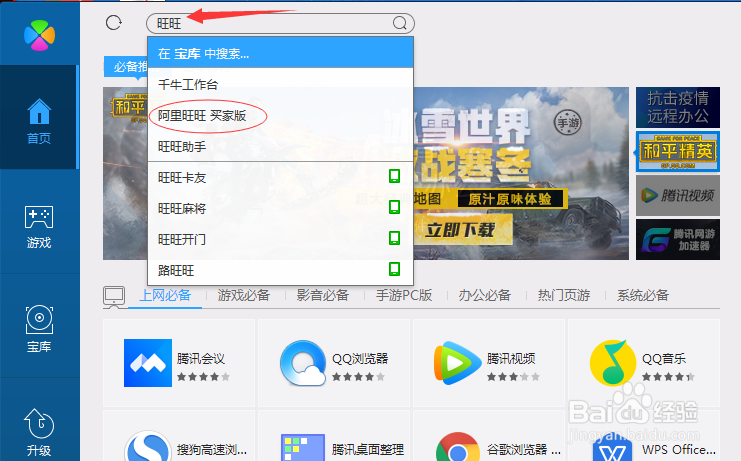Select 路旺旺 suggestion

click(x=281, y=270)
